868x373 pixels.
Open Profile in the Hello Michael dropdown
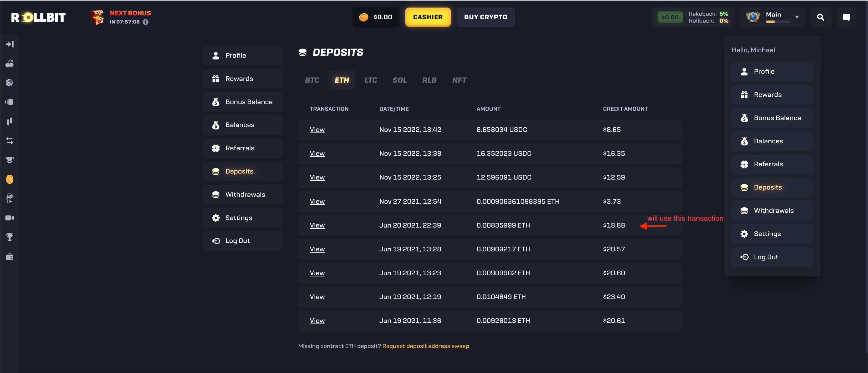pyautogui.click(x=772, y=72)
